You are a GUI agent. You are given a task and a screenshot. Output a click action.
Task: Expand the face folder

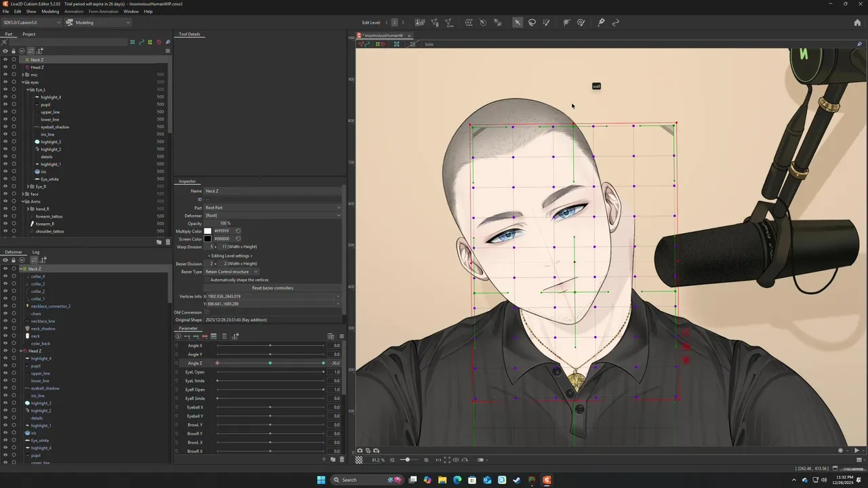23,194
